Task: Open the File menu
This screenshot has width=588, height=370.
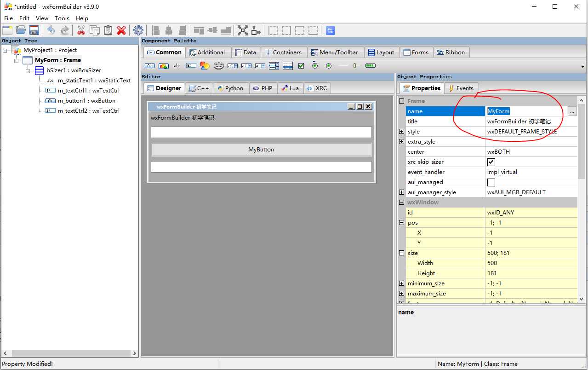Action: pos(8,18)
